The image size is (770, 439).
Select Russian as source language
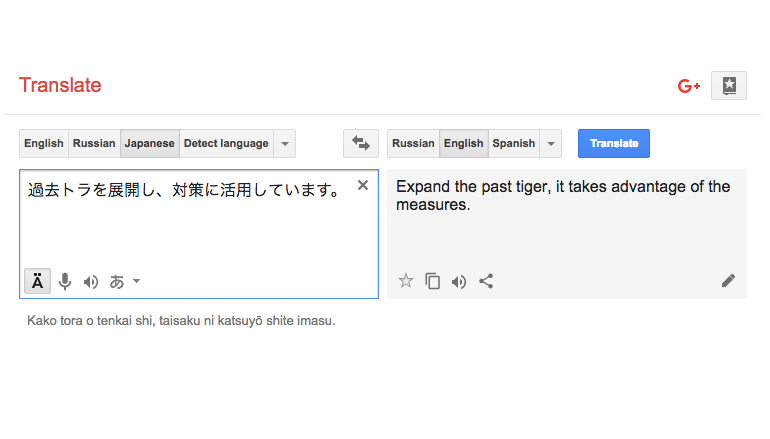tap(94, 143)
